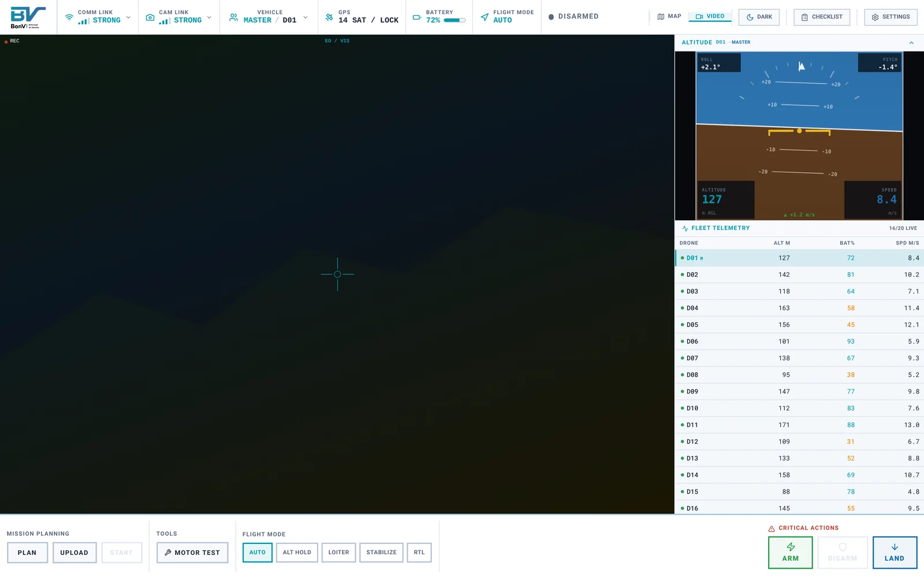Select RTL flight mode
Viewport: 924px width, 578px height.
tap(419, 553)
